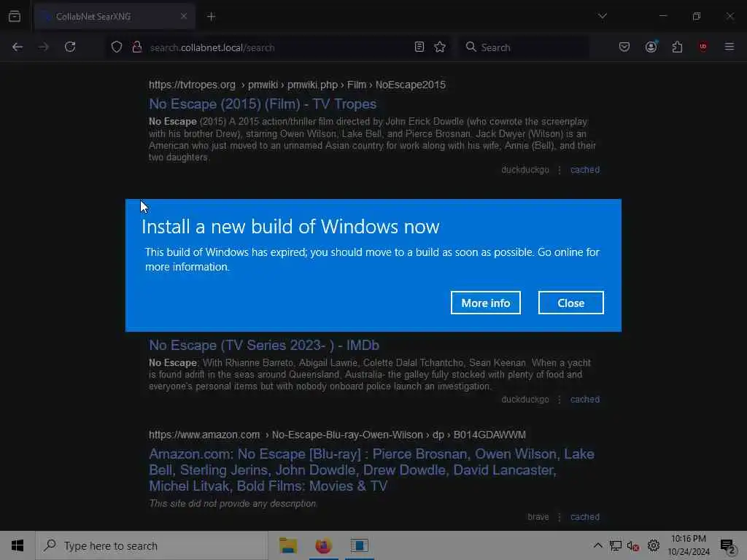
Task: Expand the list all tabs chevron
Action: [x=602, y=16]
